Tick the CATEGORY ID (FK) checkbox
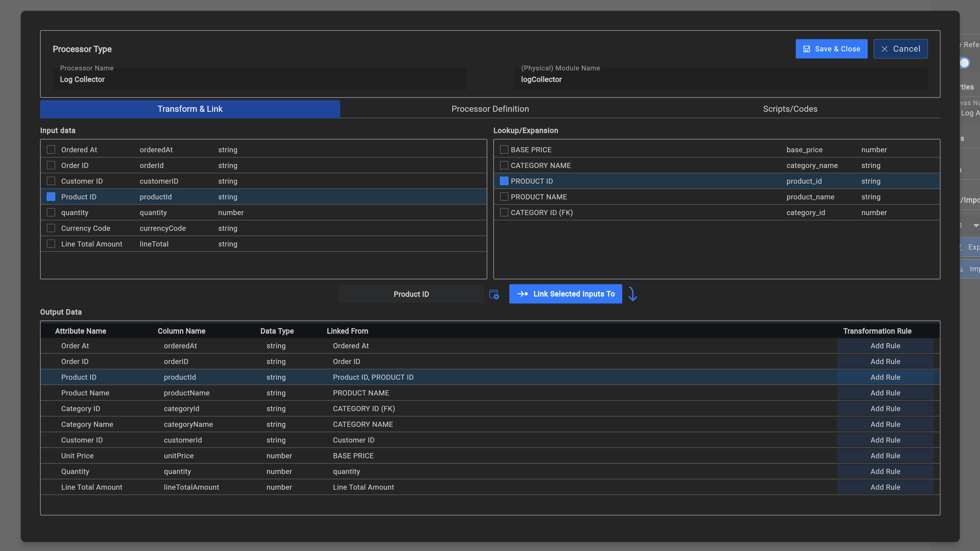The height and width of the screenshot is (551, 980). click(x=504, y=212)
